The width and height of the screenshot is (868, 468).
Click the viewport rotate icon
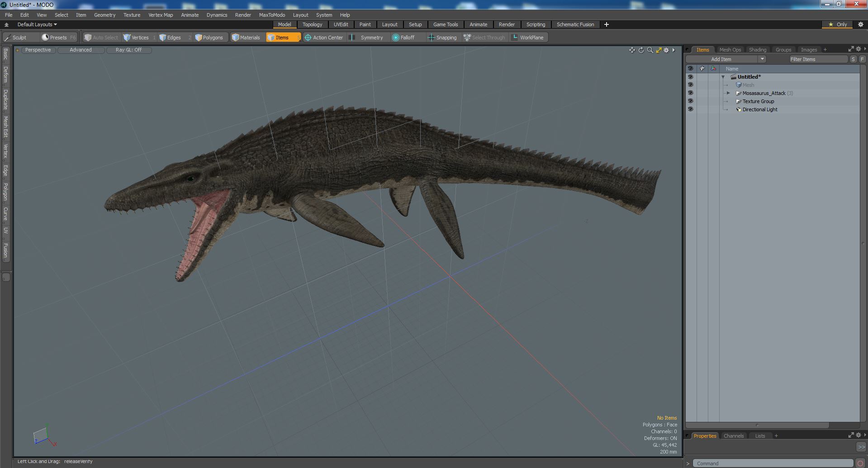click(x=641, y=50)
